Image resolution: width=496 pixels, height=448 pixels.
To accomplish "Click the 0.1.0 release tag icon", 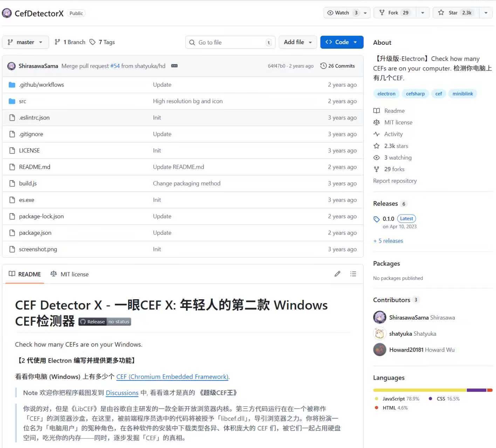I will (377, 219).
